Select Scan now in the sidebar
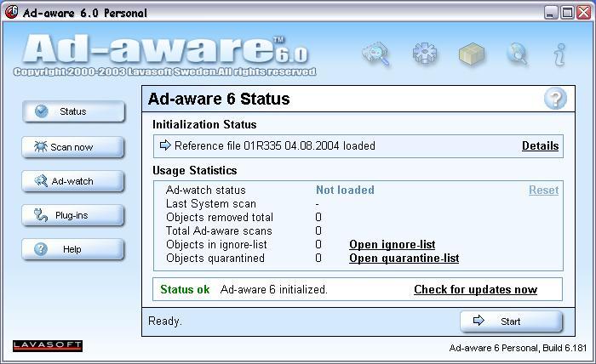This screenshot has width=596, height=364. coord(73,147)
